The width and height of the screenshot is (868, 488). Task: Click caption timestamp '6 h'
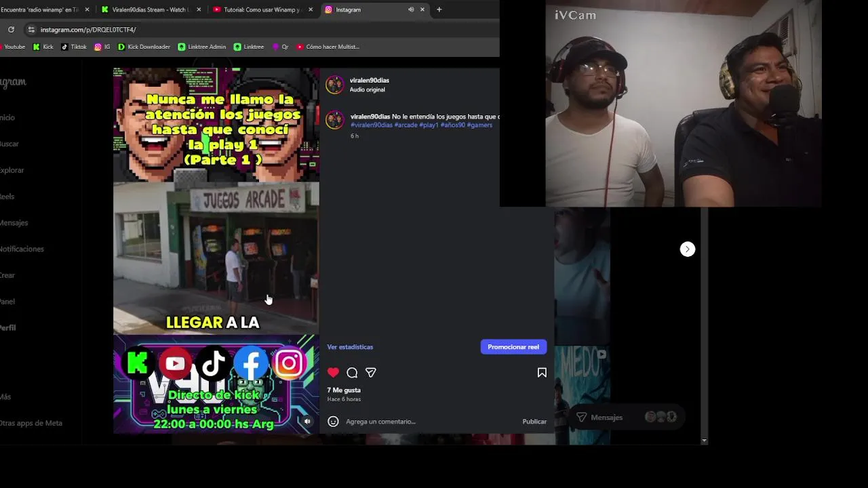pyautogui.click(x=355, y=136)
